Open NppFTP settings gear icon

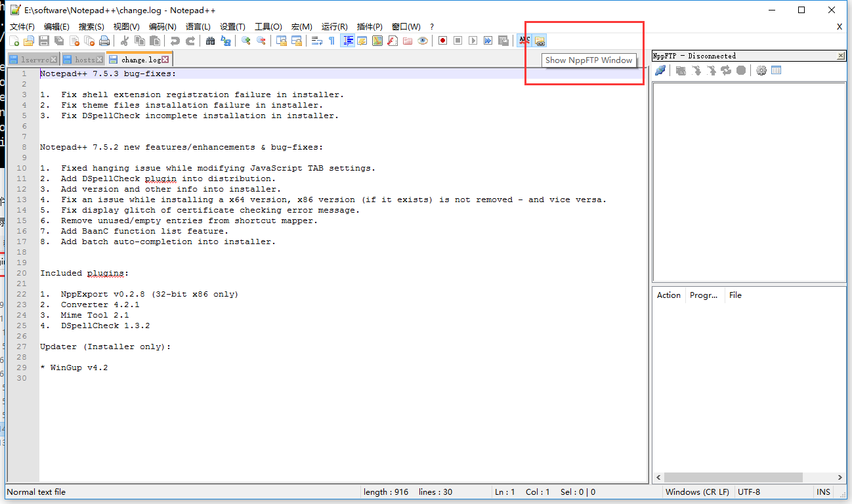pos(761,70)
